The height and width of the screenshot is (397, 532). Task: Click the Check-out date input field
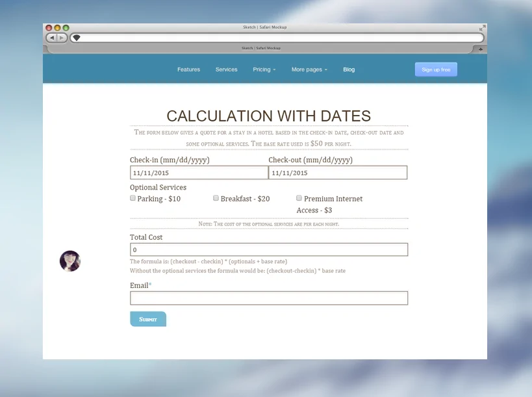(x=338, y=172)
